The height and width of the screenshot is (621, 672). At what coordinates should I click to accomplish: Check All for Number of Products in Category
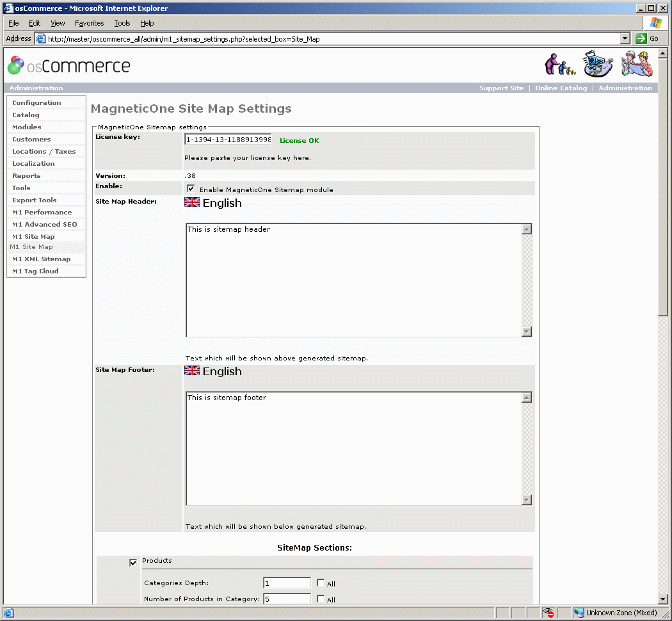pos(321,599)
